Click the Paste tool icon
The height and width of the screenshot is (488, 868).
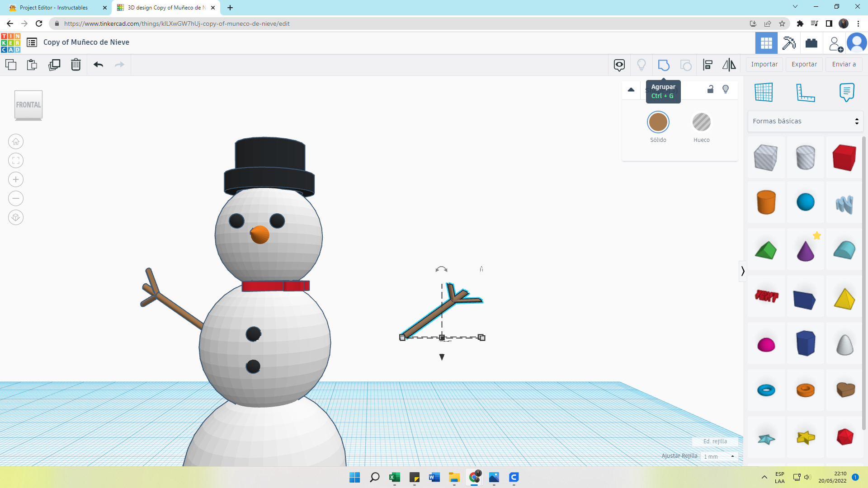pyautogui.click(x=32, y=65)
